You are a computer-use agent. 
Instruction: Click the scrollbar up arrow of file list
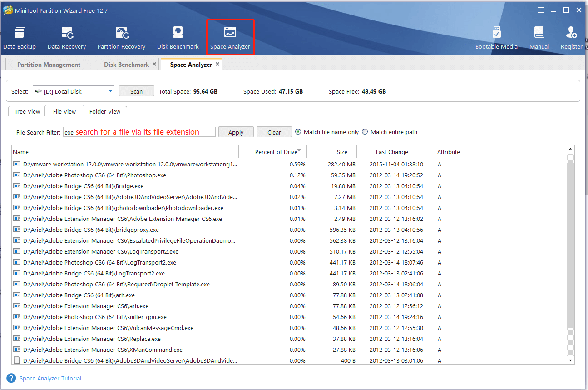[571, 150]
